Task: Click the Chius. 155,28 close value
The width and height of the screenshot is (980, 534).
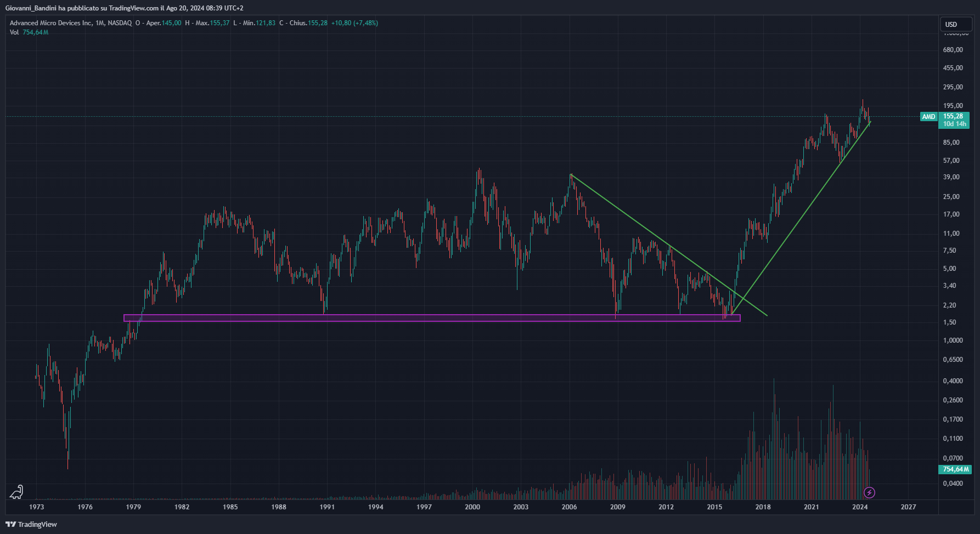Action: point(303,23)
